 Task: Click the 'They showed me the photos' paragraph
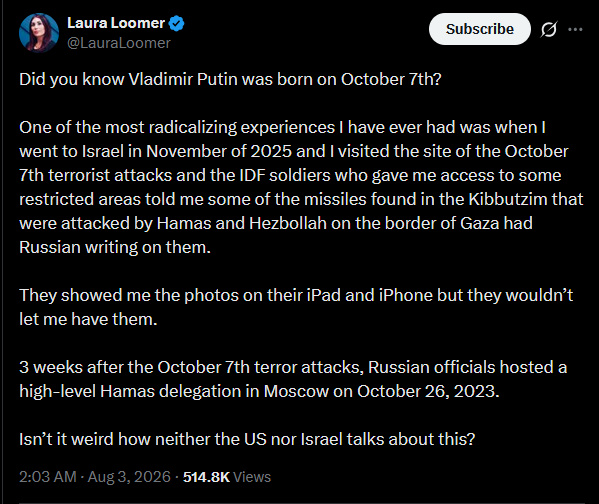(296, 307)
